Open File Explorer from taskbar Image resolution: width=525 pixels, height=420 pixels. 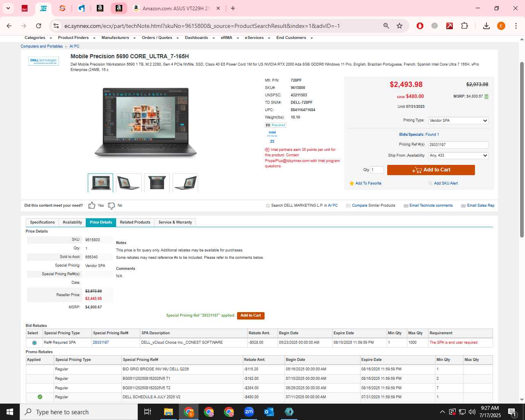[x=169, y=412]
